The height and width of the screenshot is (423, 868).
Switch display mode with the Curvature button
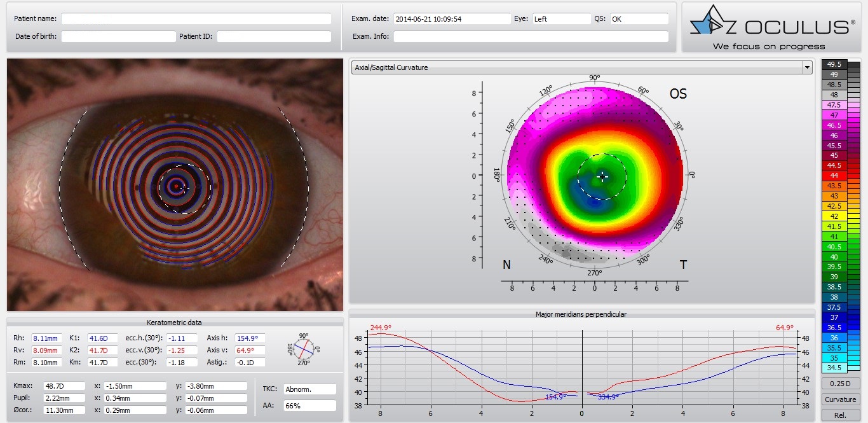[x=840, y=399]
